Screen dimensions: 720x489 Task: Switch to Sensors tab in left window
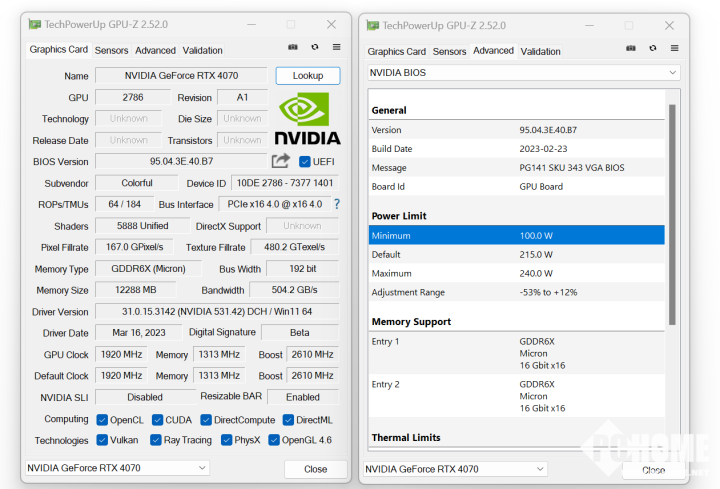click(111, 51)
